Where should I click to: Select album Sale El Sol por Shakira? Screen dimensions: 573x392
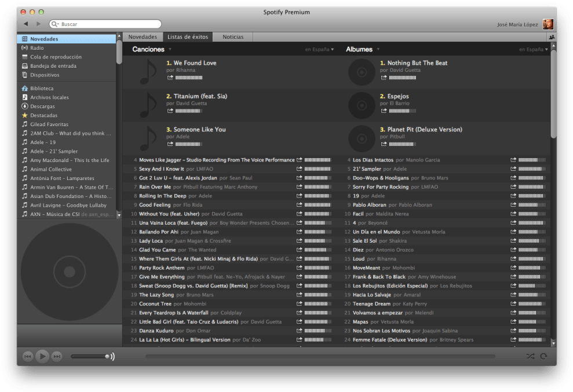(444, 241)
